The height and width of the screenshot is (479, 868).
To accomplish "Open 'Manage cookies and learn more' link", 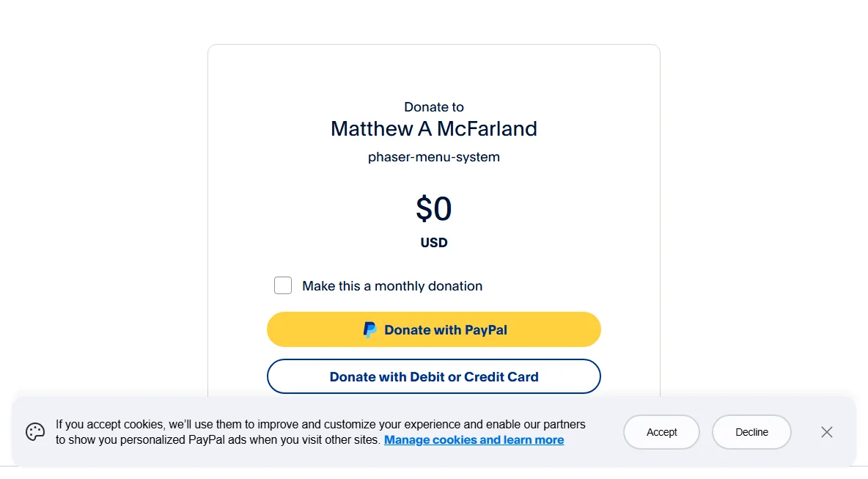I will coord(474,439).
